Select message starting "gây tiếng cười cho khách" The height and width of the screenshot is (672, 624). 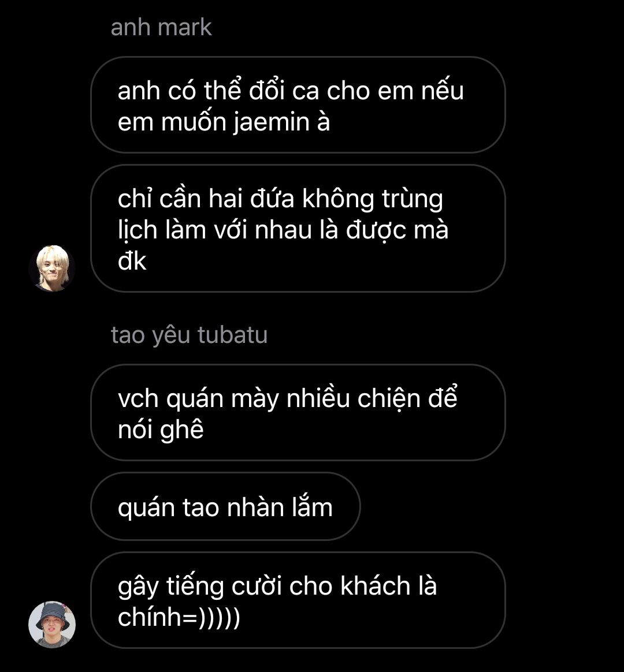click(x=298, y=600)
